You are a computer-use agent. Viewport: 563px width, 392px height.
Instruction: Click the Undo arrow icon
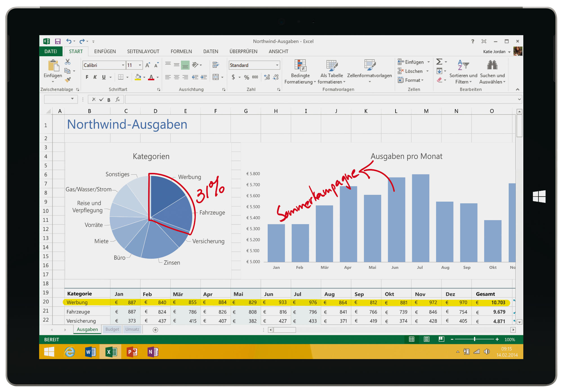69,41
